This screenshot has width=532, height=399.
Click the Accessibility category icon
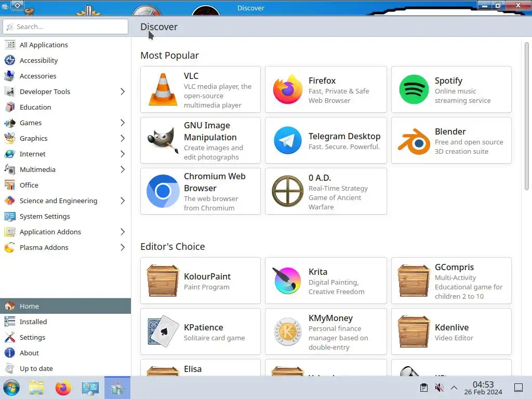click(10, 60)
